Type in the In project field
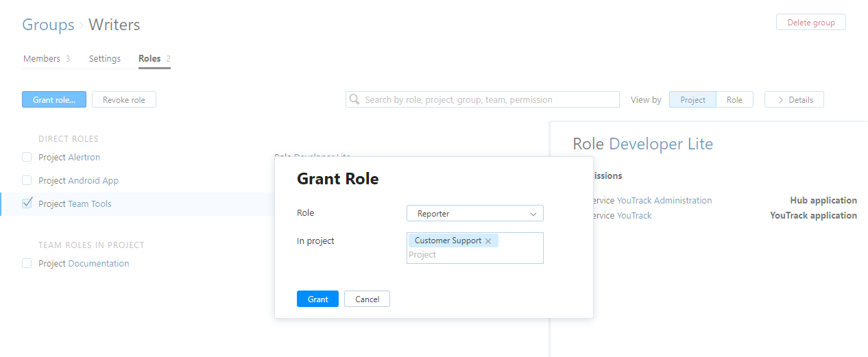This screenshot has width=868, height=357. pyautogui.click(x=473, y=255)
